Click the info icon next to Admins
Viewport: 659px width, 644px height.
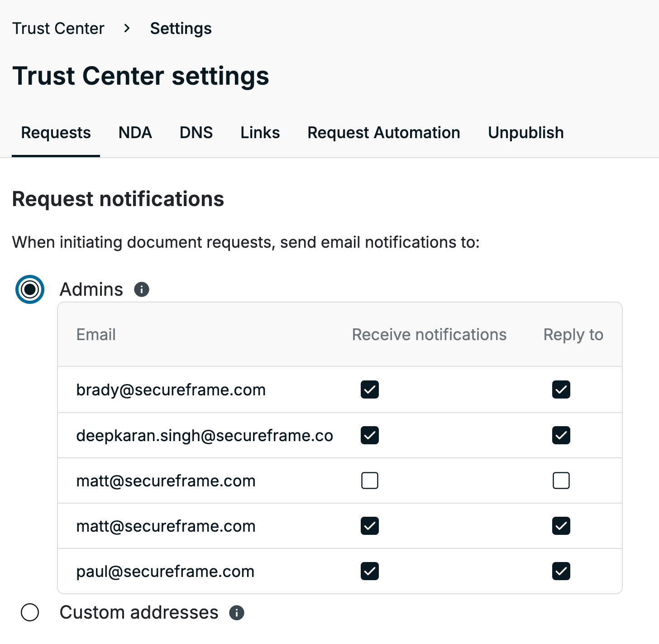tap(142, 289)
